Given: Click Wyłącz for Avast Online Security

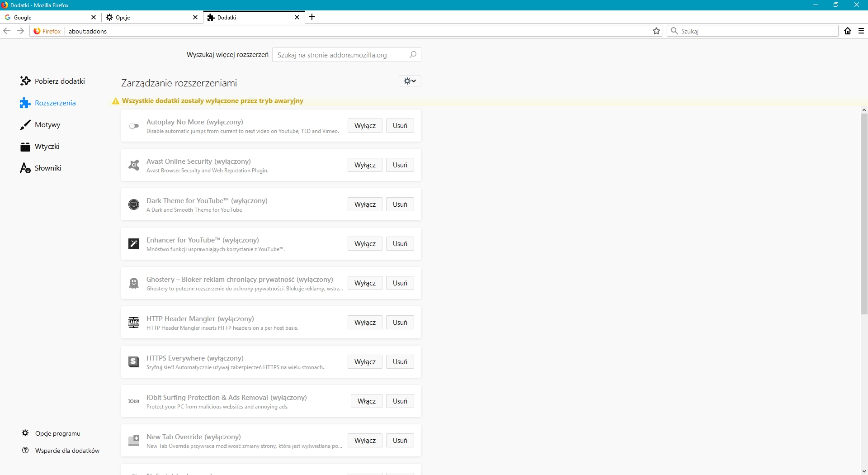Looking at the screenshot, I should coord(365,165).
